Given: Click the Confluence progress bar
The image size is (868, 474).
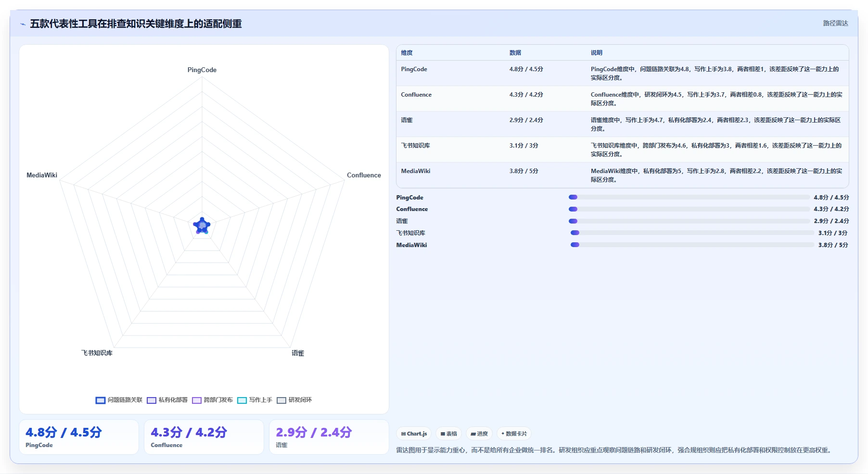Looking at the screenshot, I should pos(689,209).
